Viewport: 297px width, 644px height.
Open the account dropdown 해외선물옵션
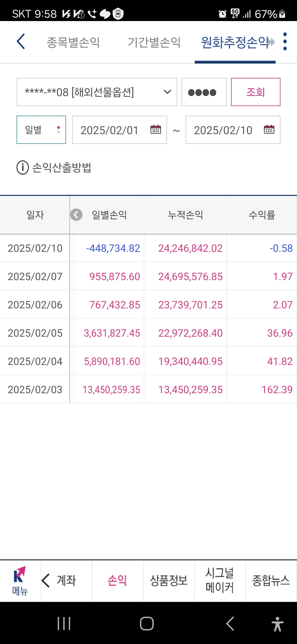(97, 92)
